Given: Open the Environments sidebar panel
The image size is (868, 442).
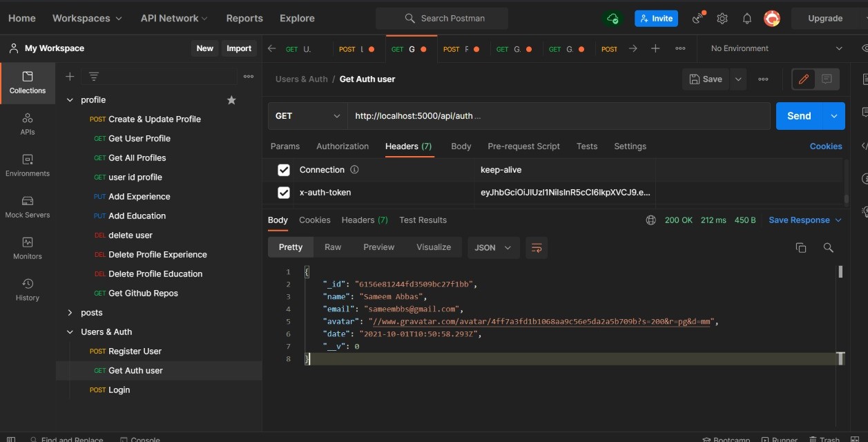Looking at the screenshot, I should [x=28, y=166].
